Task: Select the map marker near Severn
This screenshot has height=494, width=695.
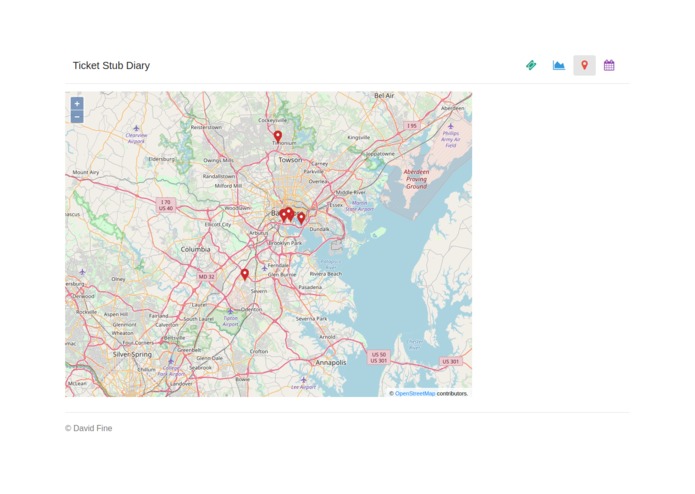Action: click(x=245, y=275)
